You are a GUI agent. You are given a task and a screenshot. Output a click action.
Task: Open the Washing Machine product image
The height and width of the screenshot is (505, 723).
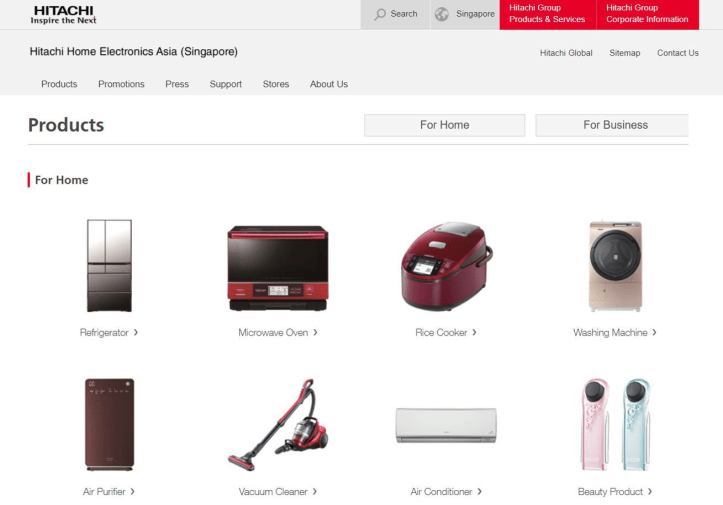(615, 266)
